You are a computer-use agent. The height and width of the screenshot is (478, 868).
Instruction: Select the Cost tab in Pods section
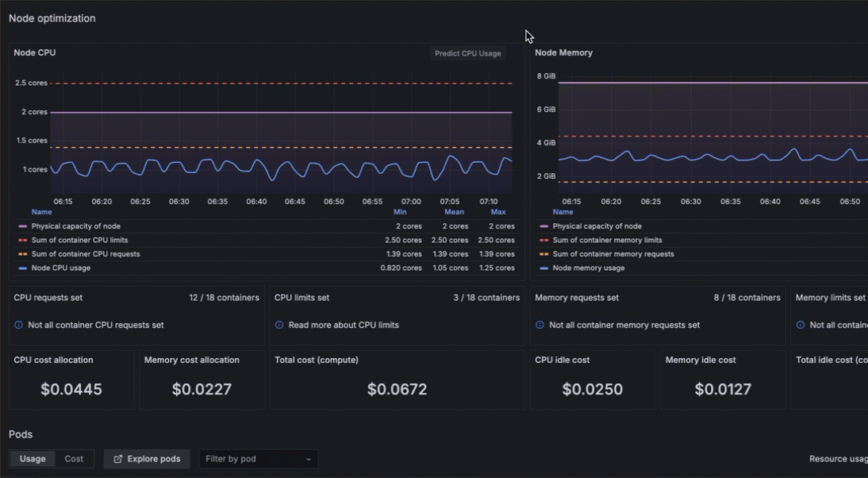point(74,459)
